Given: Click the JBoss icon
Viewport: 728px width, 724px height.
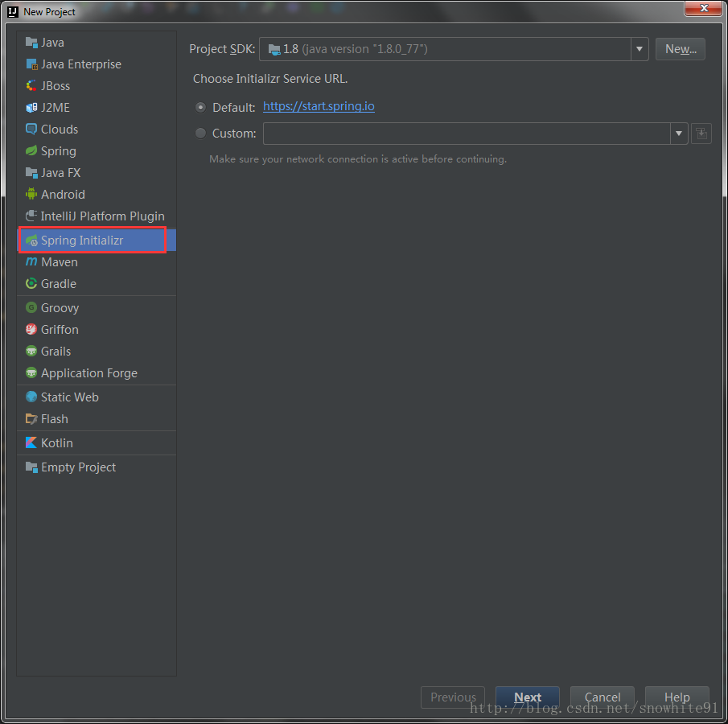Looking at the screenshot, I should [31, 86].
